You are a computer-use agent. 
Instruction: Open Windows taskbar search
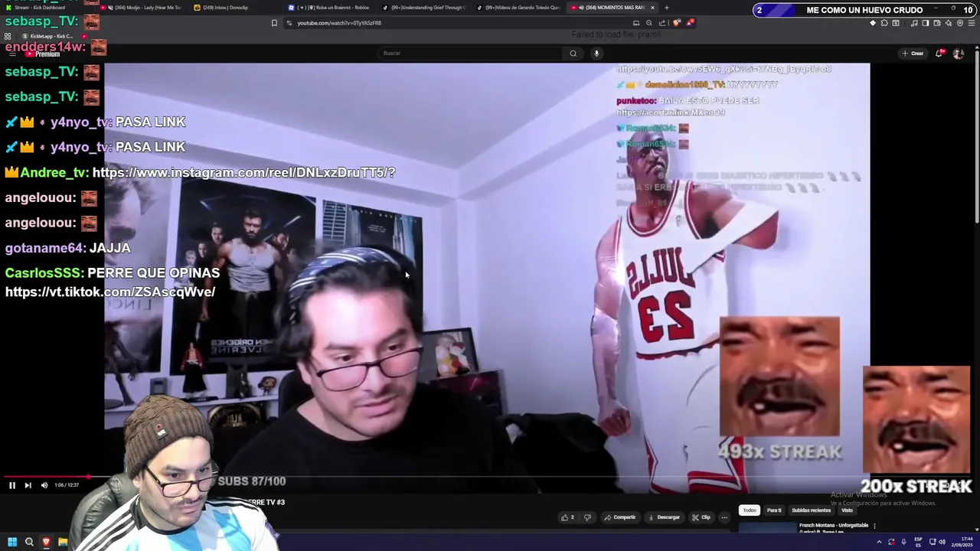click(x=29, y=542)
